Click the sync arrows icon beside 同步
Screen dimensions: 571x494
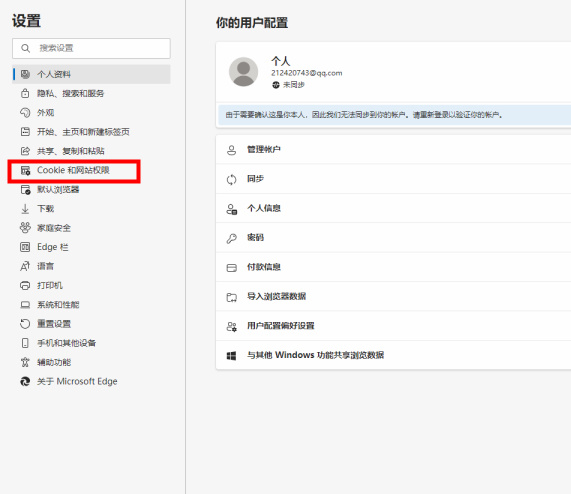[232, 179]
